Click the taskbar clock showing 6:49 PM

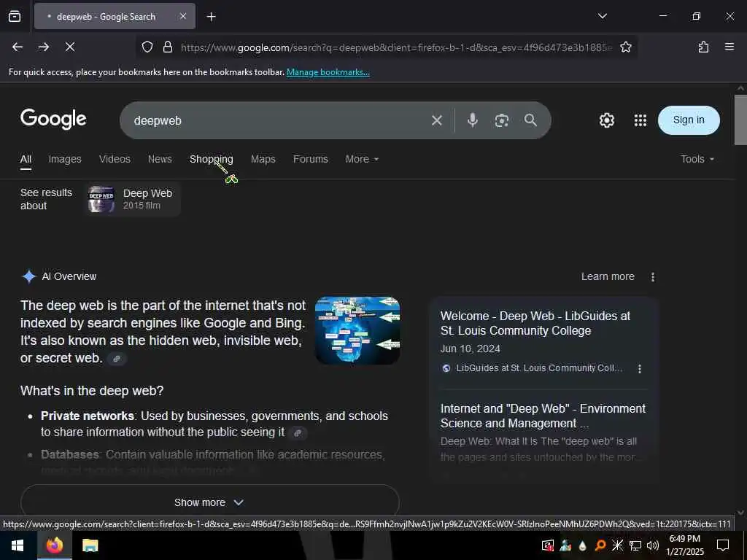click(684, 545)
